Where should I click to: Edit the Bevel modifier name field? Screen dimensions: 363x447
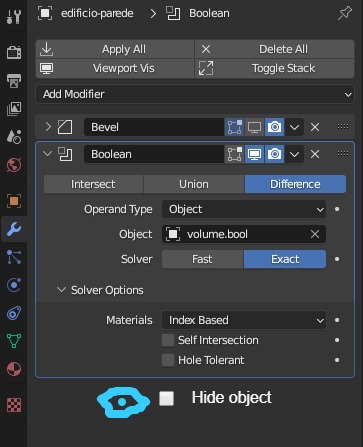point(154,127)
